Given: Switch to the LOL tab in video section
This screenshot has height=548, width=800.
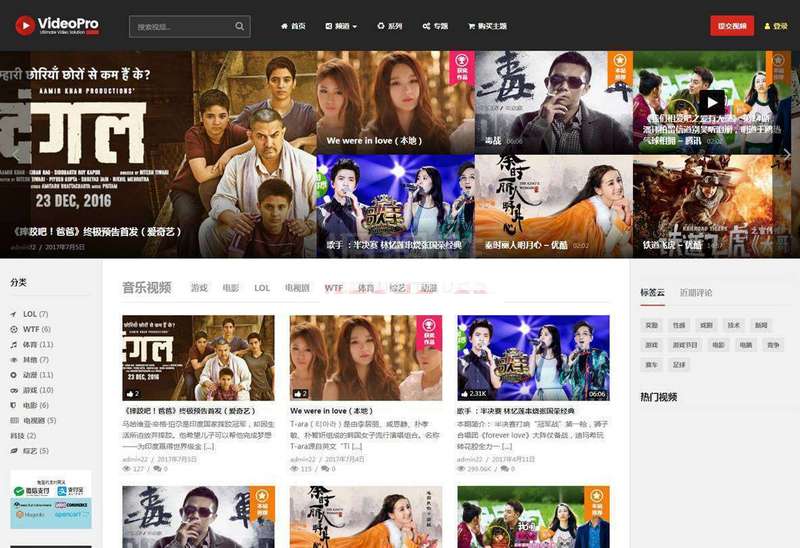Looking at the screenshot, I should tap(262, 288).
